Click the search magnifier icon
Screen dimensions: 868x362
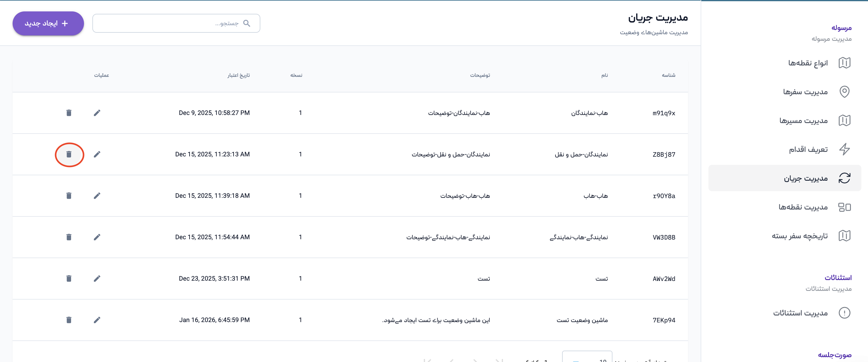click(247, 23)
